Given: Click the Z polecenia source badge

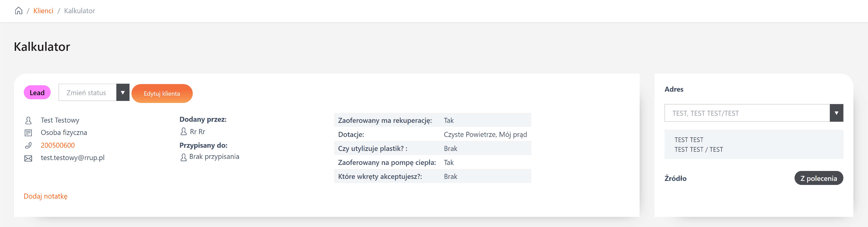Looking at the screenshot, I should pyautogui.click(x=818, y=178).
